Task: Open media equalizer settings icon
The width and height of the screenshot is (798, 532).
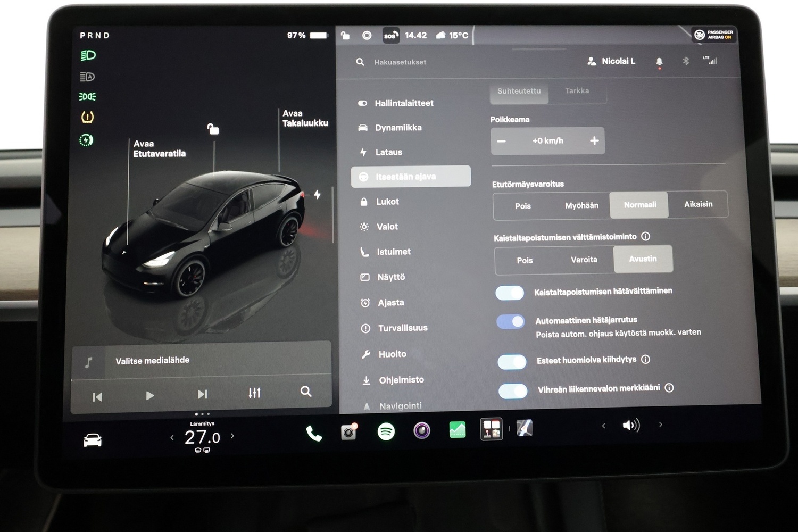Action: [255, 393]
